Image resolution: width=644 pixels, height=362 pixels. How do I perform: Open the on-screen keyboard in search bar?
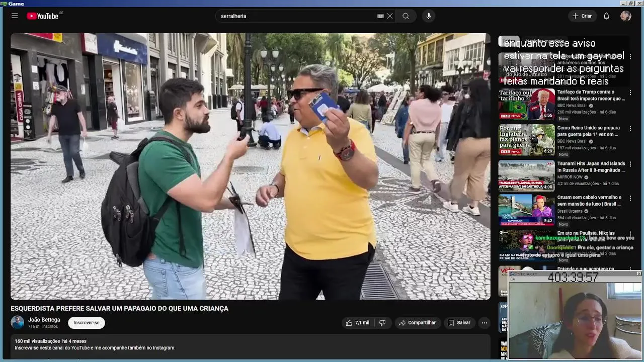pos(380,16)
